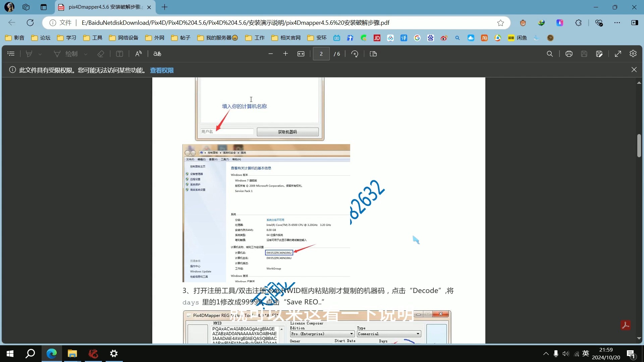Viewport: 644px width, 362px height.
Task: Expand the draw tool options chevron
Action: click(86, 54)
